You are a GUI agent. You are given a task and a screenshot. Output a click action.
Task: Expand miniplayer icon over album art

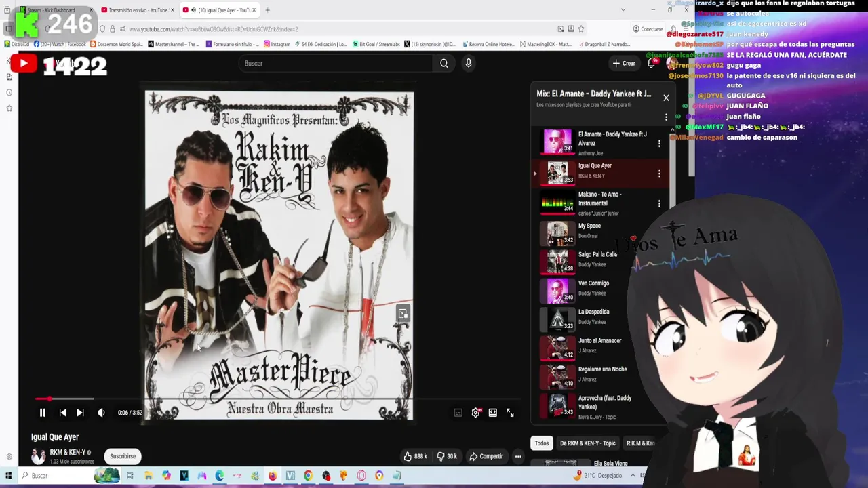(403, 314)
